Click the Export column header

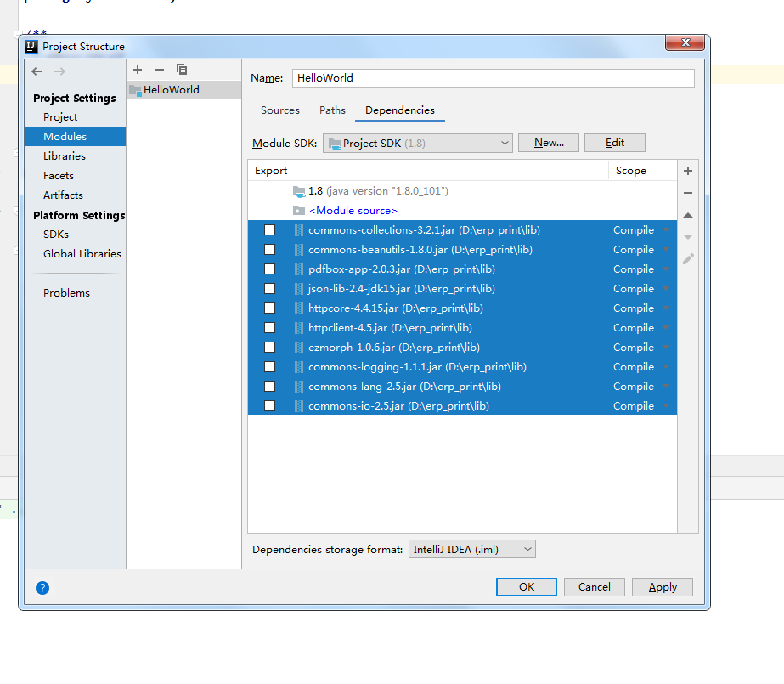coord(270,171)
